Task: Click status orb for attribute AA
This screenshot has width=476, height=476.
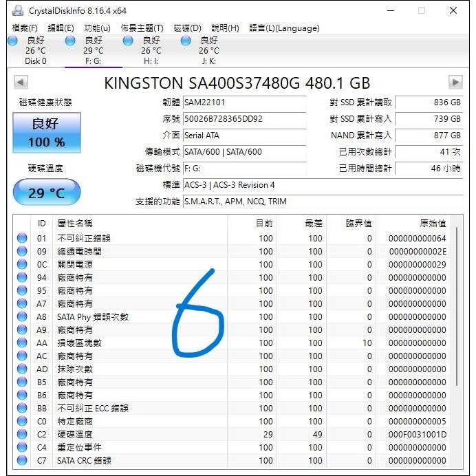Action: point(22,343)
